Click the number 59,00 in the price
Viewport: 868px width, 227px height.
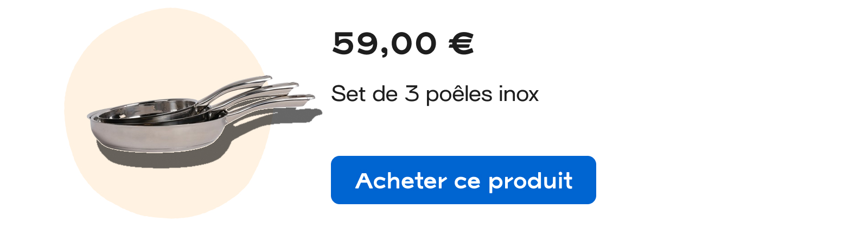(384, 44)
